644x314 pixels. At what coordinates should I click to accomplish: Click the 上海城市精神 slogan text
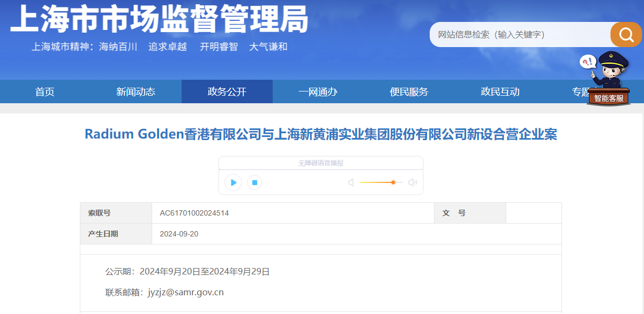pos(160,47)
